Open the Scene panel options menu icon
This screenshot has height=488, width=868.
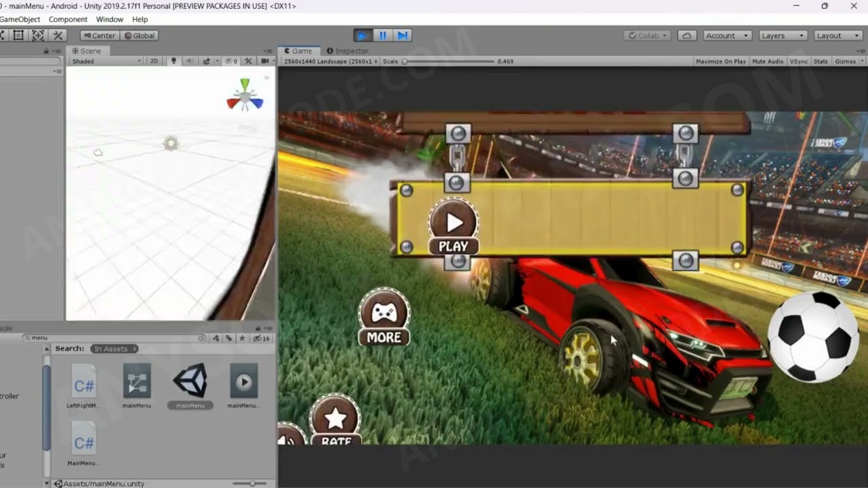(269, 51)
